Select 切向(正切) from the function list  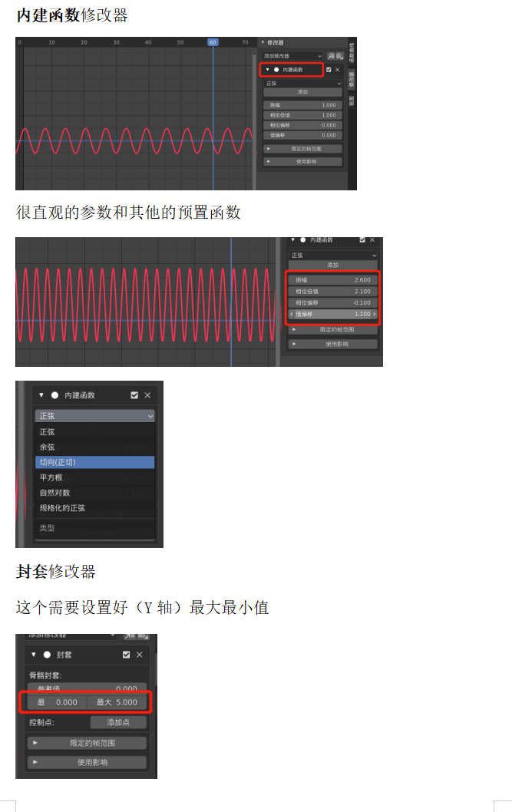pyautogui.click(x=94, y=462)
